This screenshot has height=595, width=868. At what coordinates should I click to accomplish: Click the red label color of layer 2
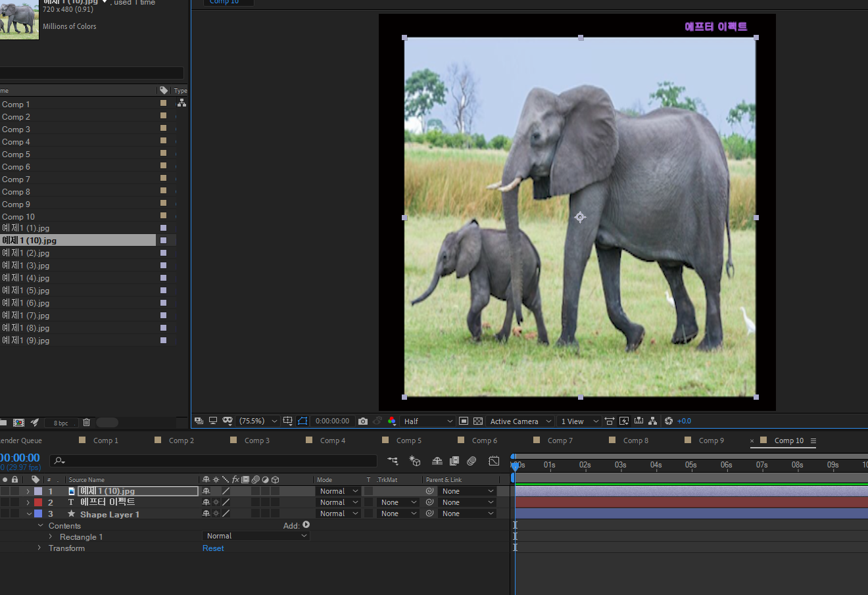[x=38, y=502]
